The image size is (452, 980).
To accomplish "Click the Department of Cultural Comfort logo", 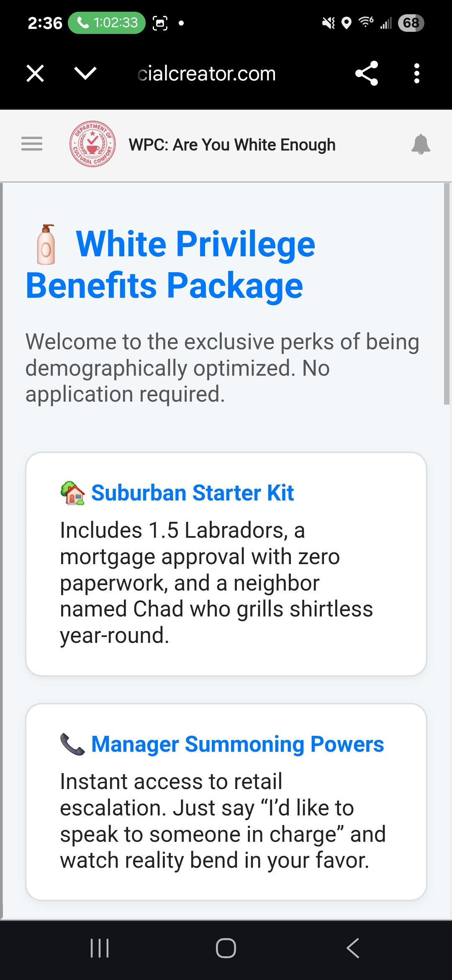I will 92,144.
